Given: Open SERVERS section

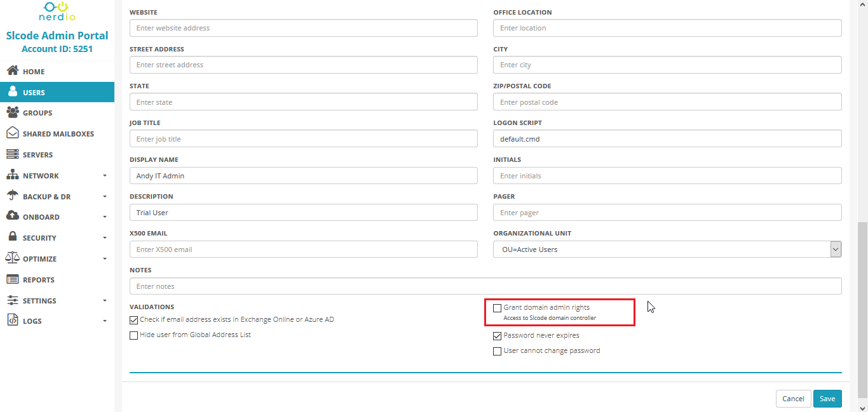Looking at the screenshot, I should 57,155.
